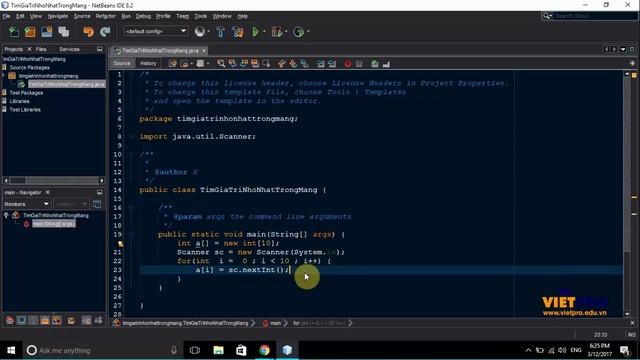Click the split editor plus icon
Viewport: 640px width, 360px height.
[632, 63]
